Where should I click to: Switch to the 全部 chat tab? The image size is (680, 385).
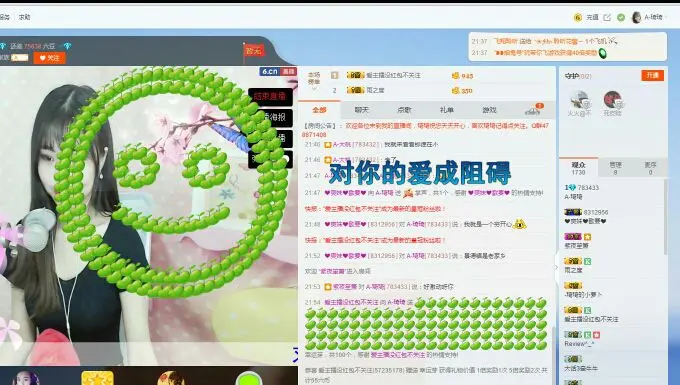[320, 110]
